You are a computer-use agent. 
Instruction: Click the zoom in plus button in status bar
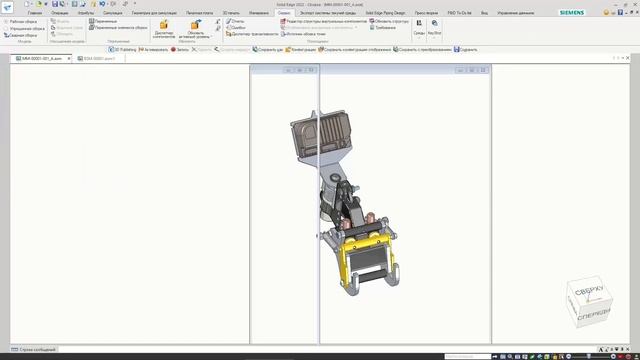(x=613, y=357)
